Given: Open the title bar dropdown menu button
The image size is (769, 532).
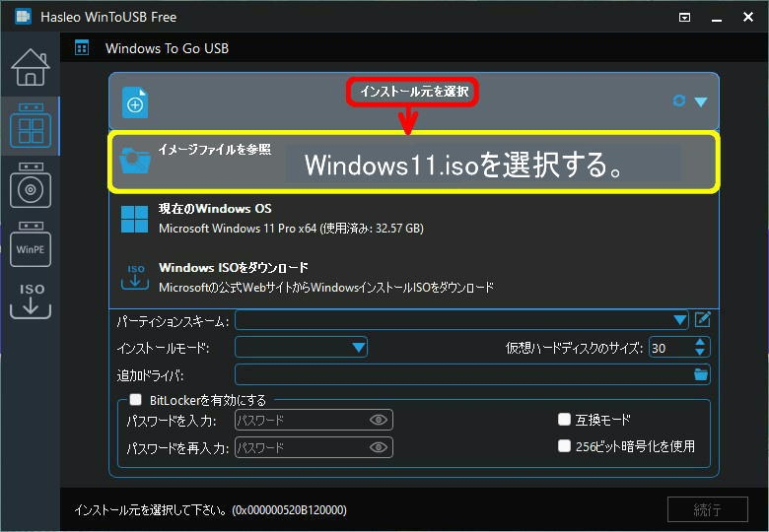Looking at the screenshot, I should (684, 17).
